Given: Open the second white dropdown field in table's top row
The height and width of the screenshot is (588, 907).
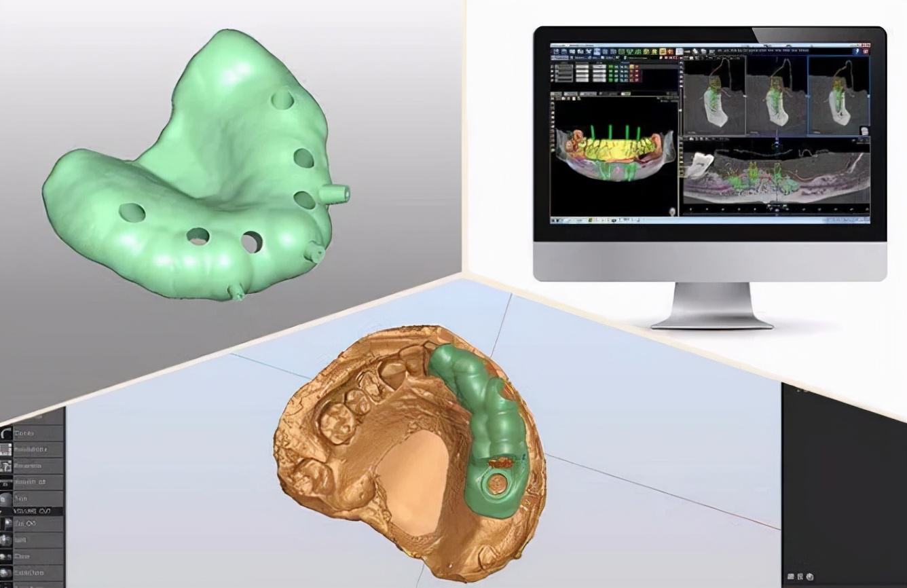Looking at the screenshot, I should pos(582,67).
